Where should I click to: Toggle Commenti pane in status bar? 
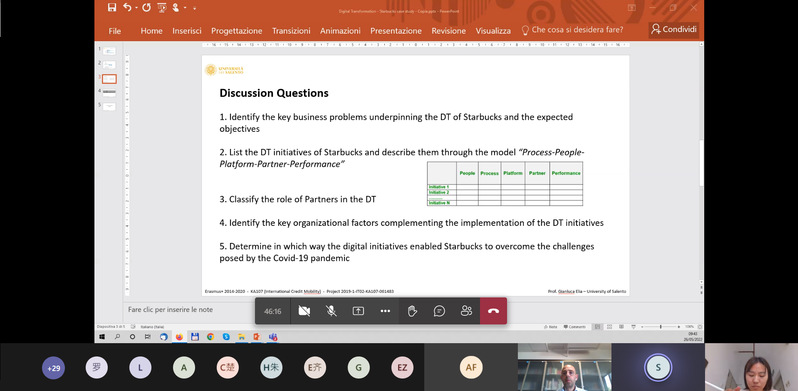(x=575, y=327)
